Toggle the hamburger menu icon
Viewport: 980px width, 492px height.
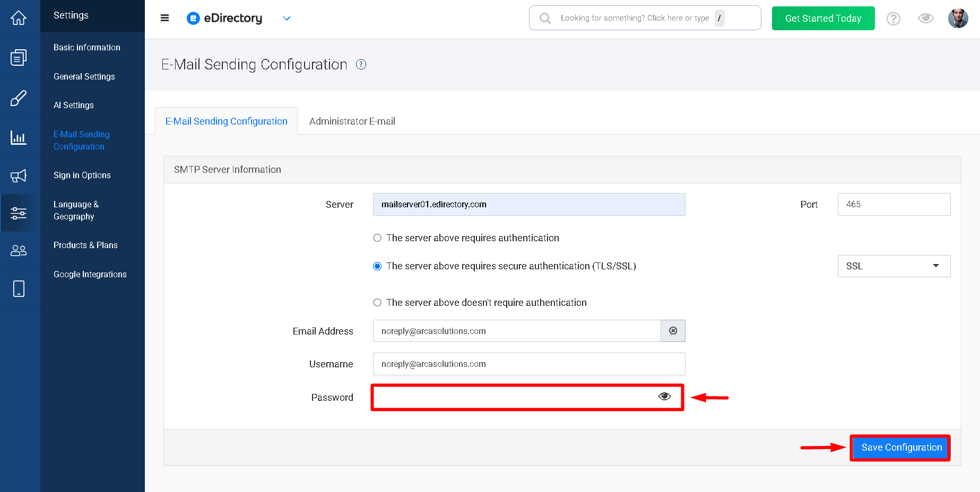click(x=165, y=18)
